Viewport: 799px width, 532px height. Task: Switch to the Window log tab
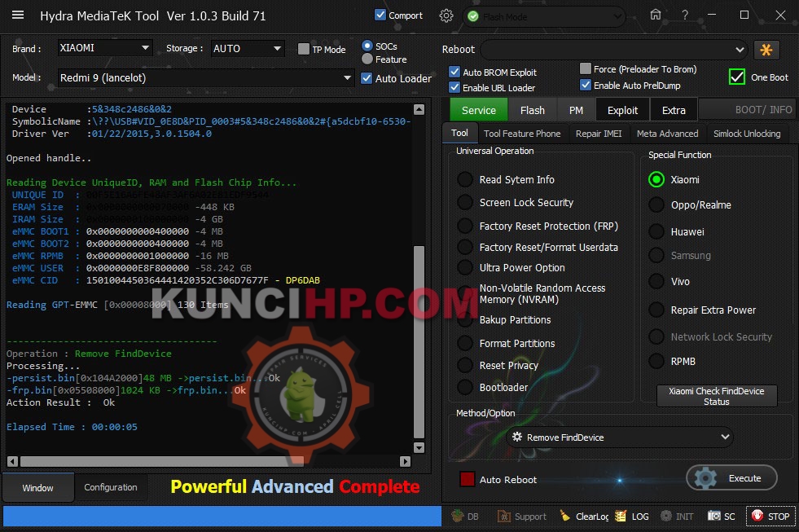[37, 488]
